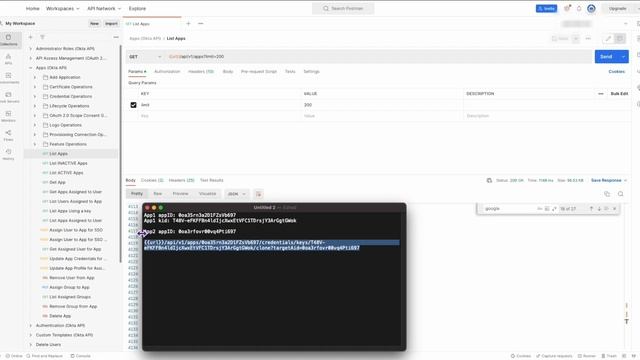Click the response search text field

point(509,209)
